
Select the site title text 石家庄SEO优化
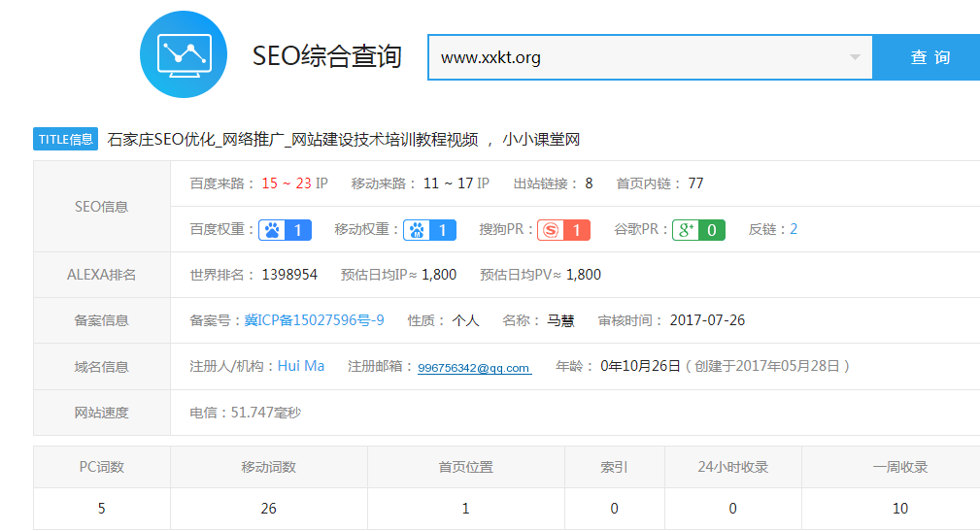pos(160,140)
